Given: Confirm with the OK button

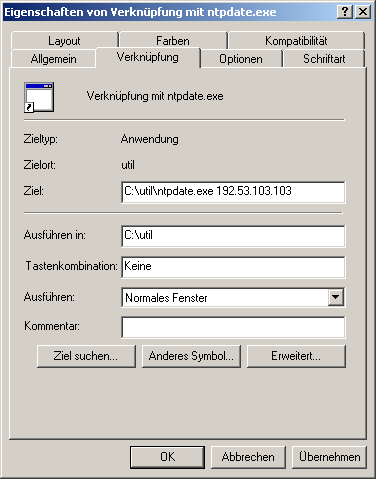Looking at the screenshot, I should pos(167,457).
